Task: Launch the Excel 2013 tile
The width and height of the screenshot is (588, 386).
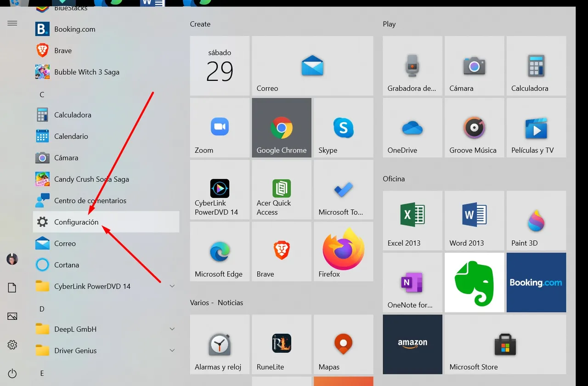Action: click(413, 221)
